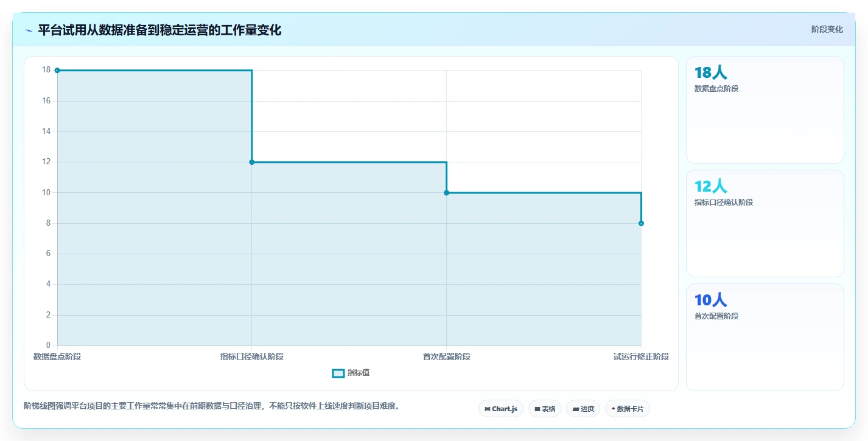Toggle the 指标值 legend color box
Image resolution: width=868 pixels, height=441 pixels.
click(338, 373)
